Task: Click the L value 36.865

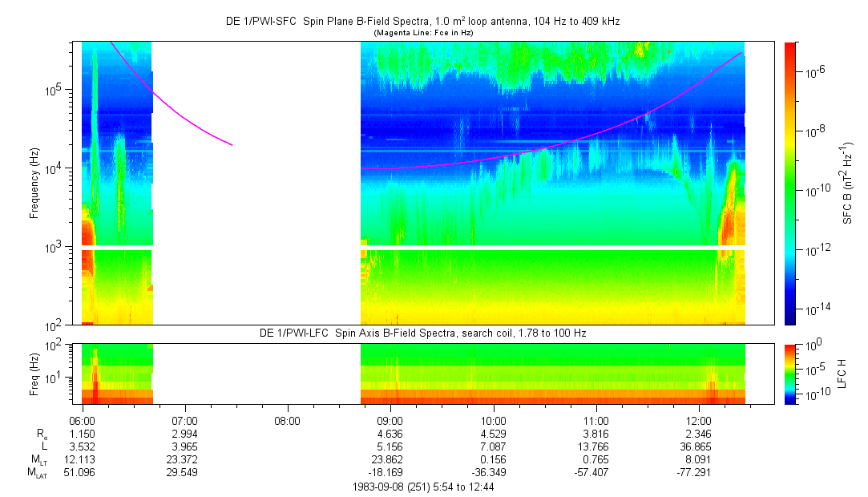Action: tap(699, 447)
